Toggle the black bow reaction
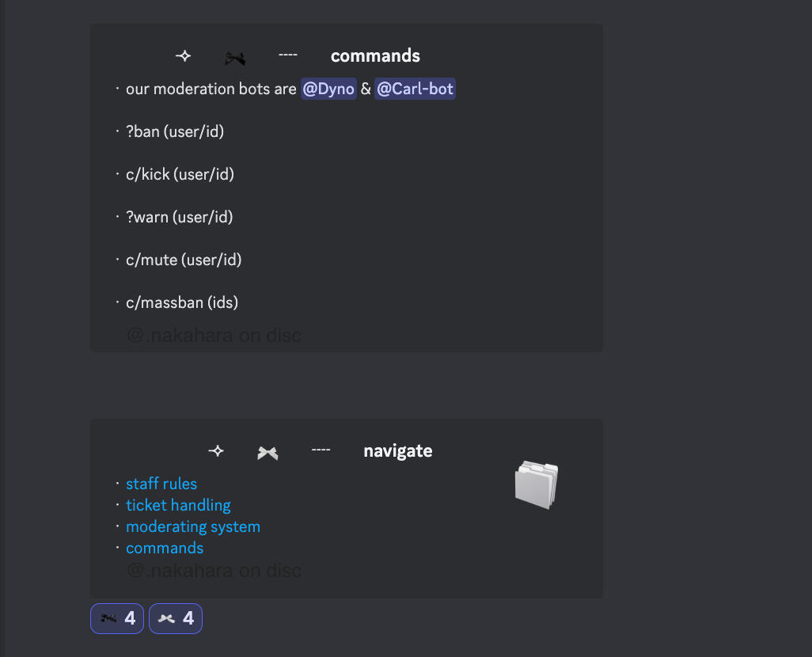Screen dimensions: 812x657 coord(117,618)
